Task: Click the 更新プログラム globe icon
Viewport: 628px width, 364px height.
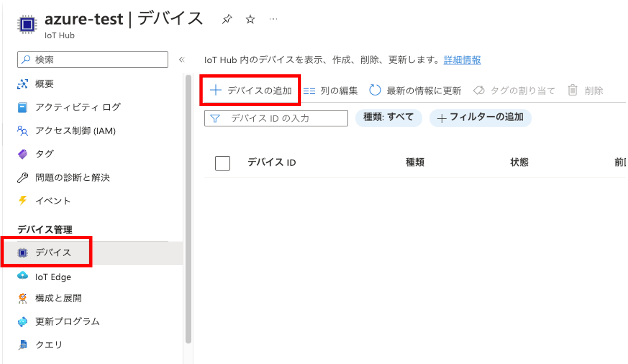Action: pyautogui.click(x=22, y=321)
